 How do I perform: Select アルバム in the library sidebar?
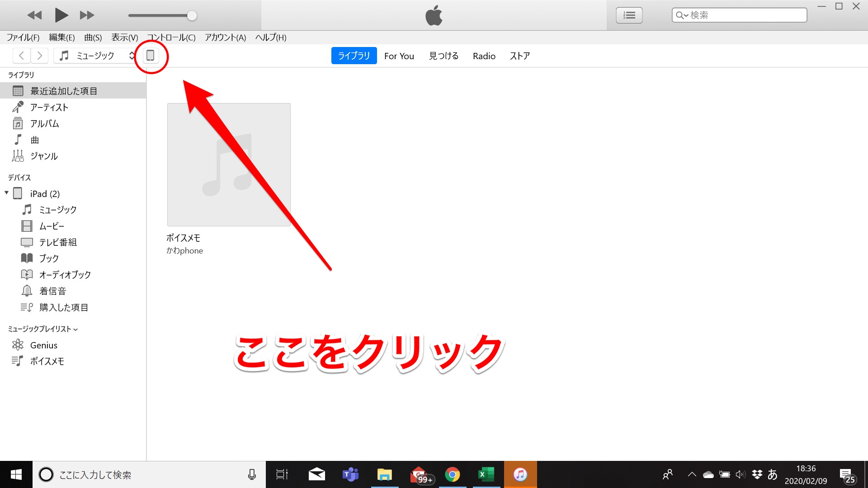pyautogui.click(x=73, y=123)
